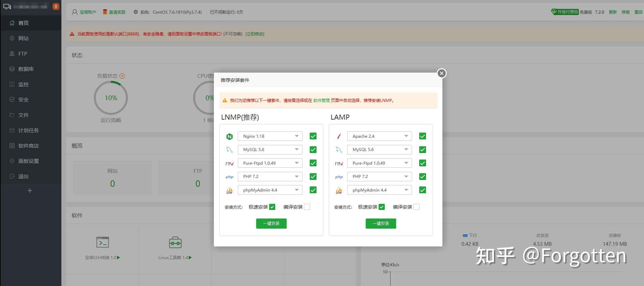Click the user account icon in top bar
Viewport: 644px width, 286px height.
pos(75,12)
